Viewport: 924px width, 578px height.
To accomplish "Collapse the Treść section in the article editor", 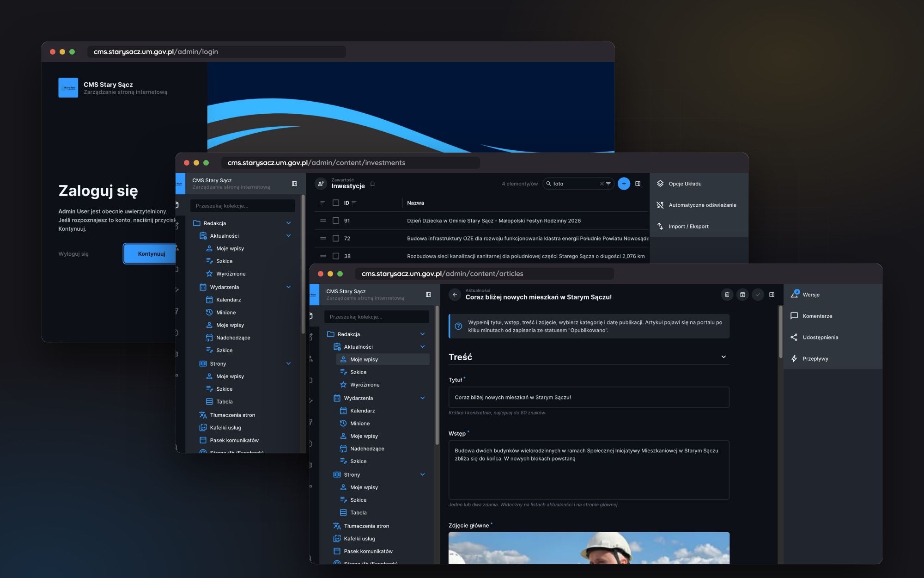I will (723, 357).
